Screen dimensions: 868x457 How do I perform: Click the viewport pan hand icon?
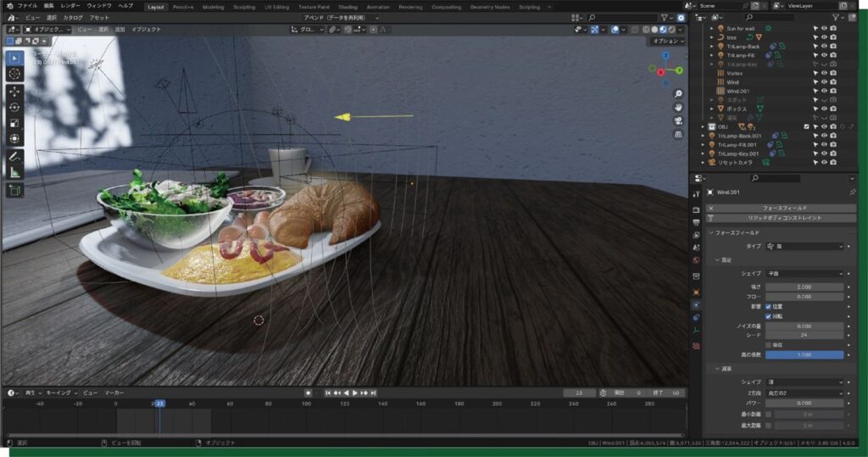tap(678, 108)
